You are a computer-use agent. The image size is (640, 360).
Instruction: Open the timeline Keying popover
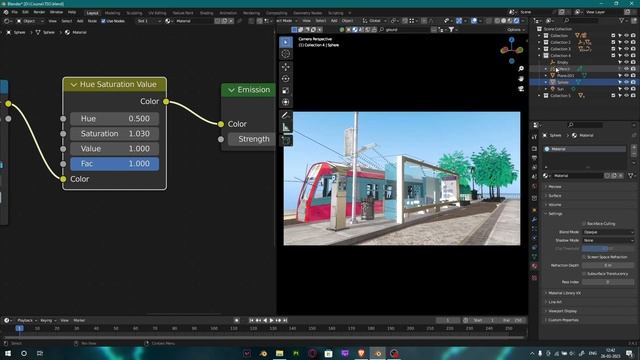(48, 320)
